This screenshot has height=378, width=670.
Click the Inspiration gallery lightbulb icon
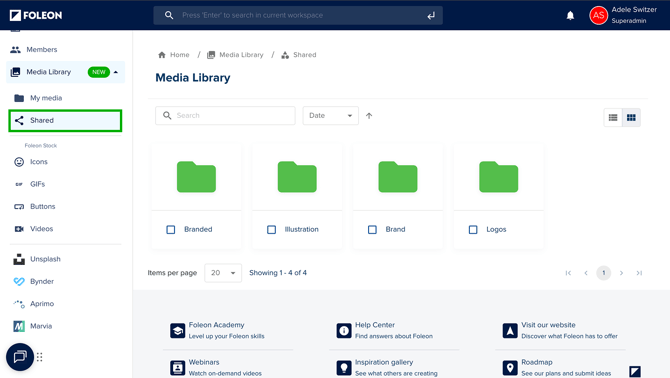pyautogui.click(x=344, y=368)
